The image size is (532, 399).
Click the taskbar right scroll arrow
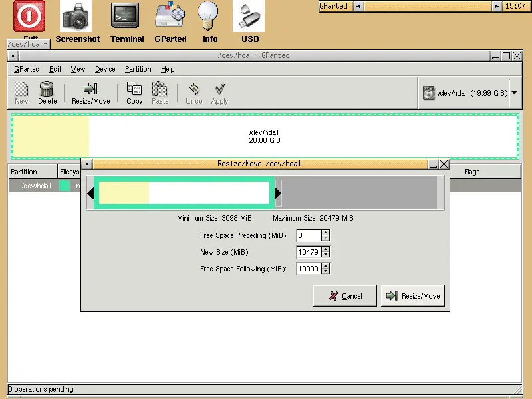click(496, 6)
